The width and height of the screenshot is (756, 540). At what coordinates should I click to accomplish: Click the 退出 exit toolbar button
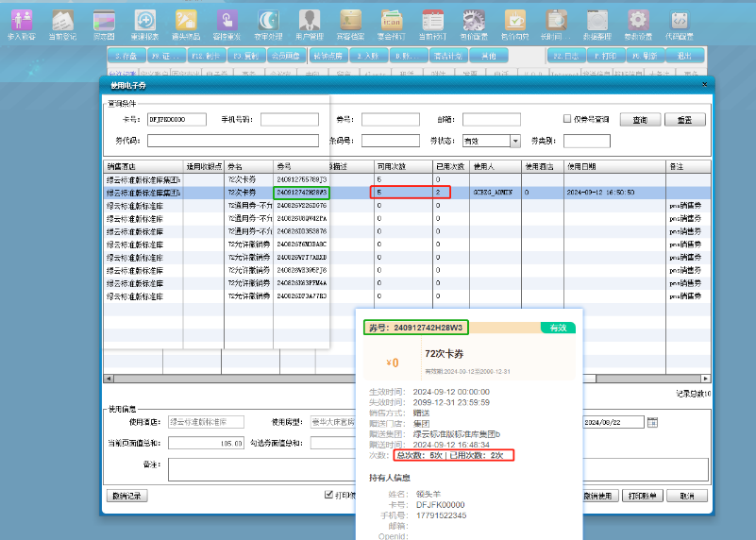684,56
